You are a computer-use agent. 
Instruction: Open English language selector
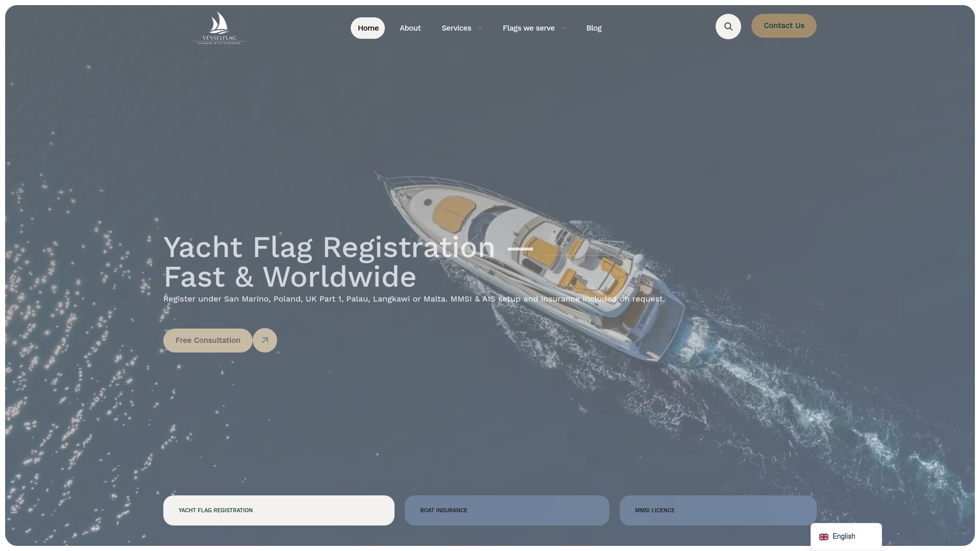point(846,537)
